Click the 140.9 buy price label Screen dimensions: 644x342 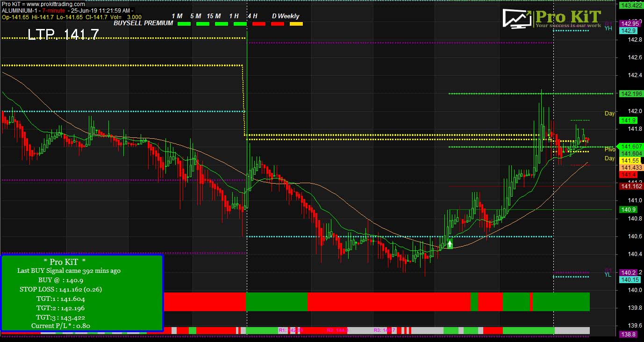[629, 210]
